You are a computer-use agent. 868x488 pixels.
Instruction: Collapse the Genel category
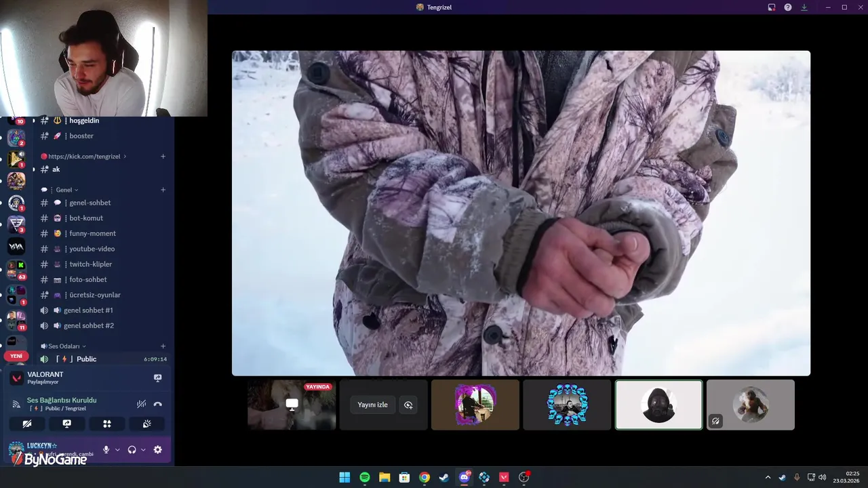60,190
